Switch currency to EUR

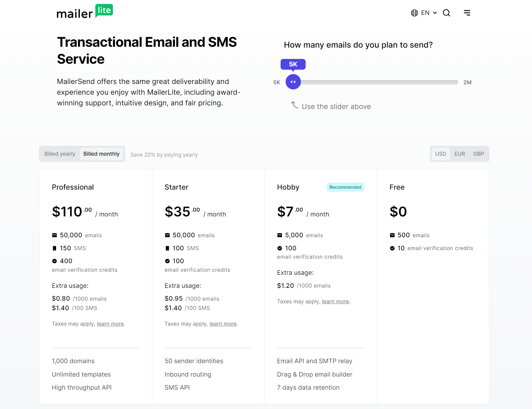pyautogui.click(x=459, y=154)
